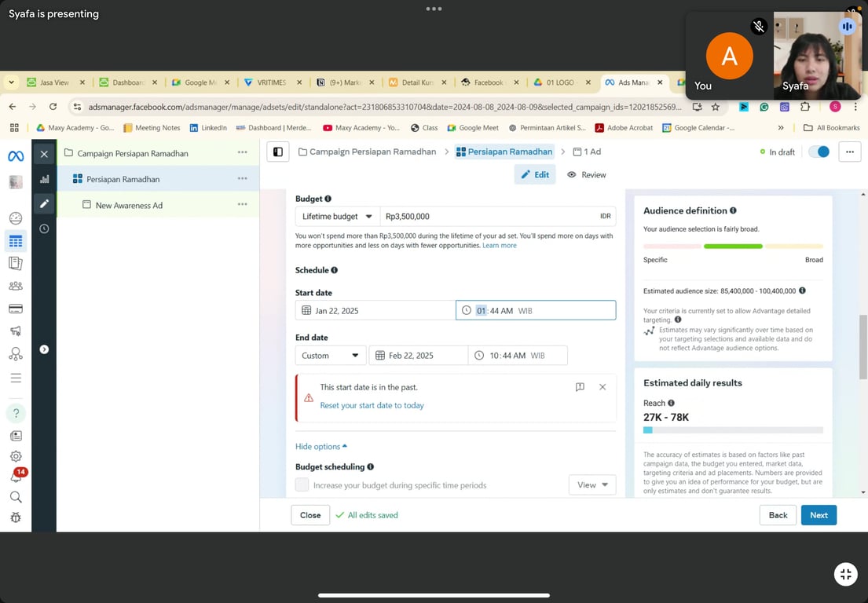
Task: Open notifications bell with 14 badge
Action: coord(16,476)
